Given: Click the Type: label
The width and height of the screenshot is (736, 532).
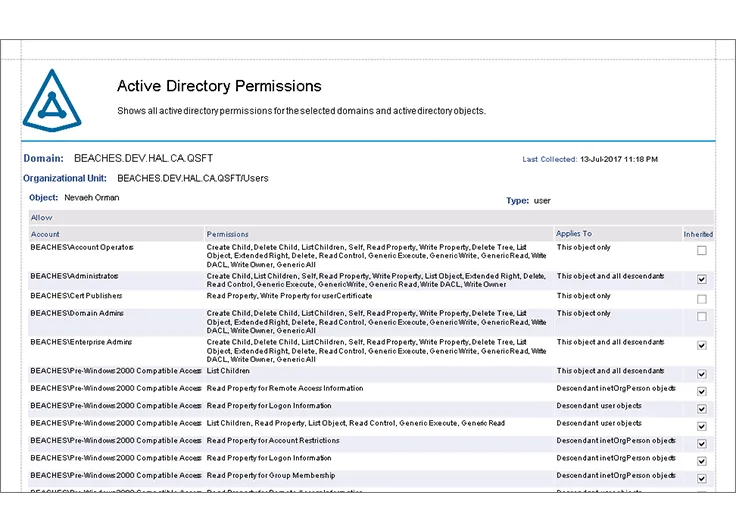Looking at the screenshot, I should tap(517, 200).
